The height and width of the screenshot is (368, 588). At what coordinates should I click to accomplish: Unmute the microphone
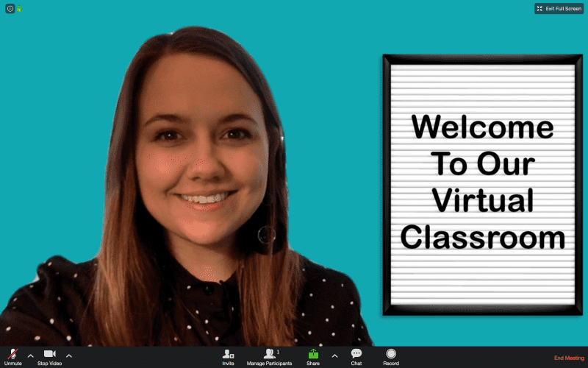click(x=12, y=354)
